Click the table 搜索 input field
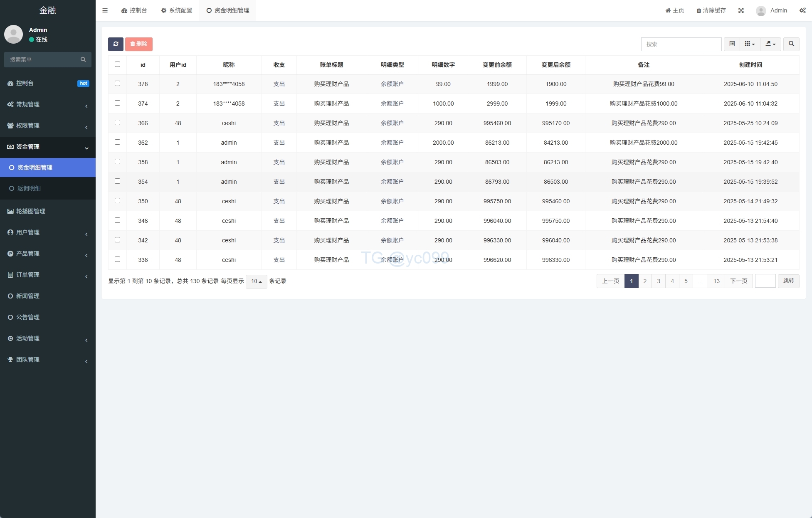The width and height of the screenshot is (812, 518). click(x=681, y=44)
